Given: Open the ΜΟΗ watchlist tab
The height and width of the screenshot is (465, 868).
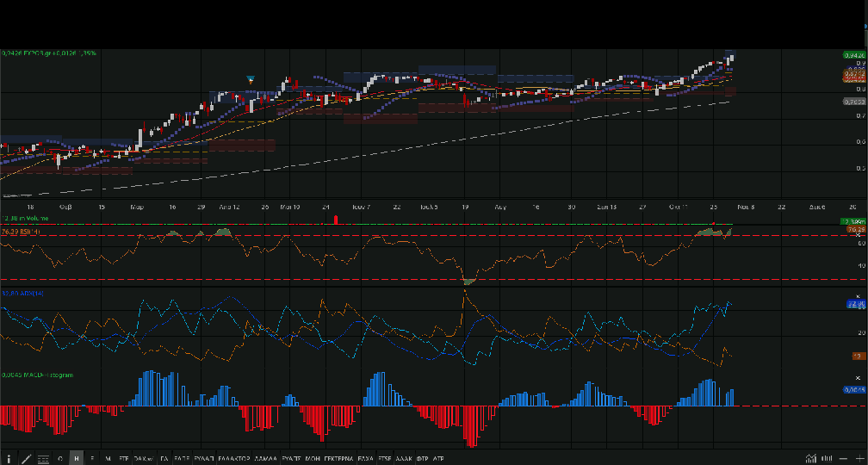Looking at the screenshot, I should pyautogui.click(x=313, y=459).
